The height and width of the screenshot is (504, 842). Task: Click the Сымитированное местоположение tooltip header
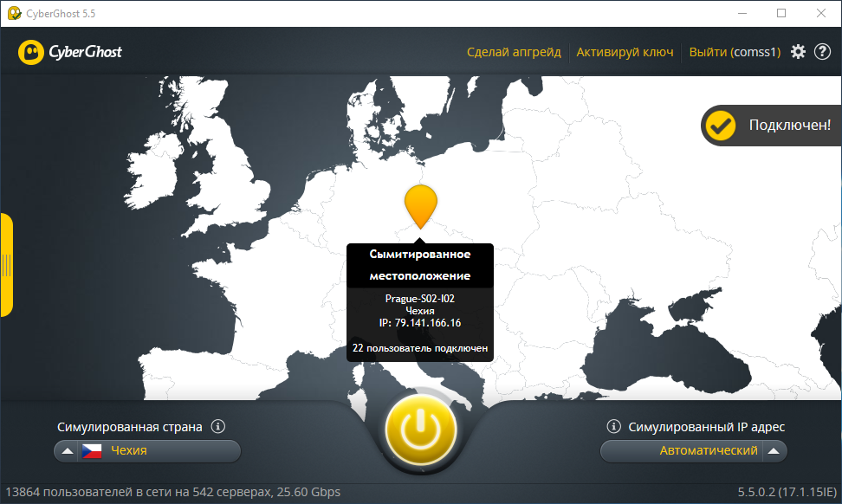(x=420, y=265)
